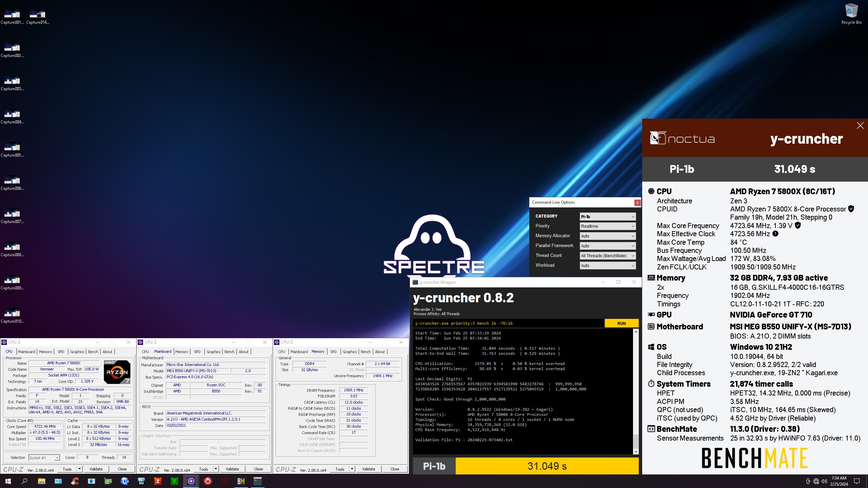The width and height of the screenshot is (868, 488).
Task: Expand the Memory Allocator dropdown
Action: pyautogui.click(x=608, y=236)
